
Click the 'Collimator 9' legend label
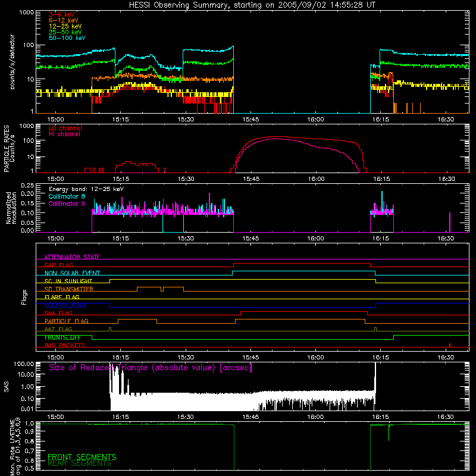(67, 203)
